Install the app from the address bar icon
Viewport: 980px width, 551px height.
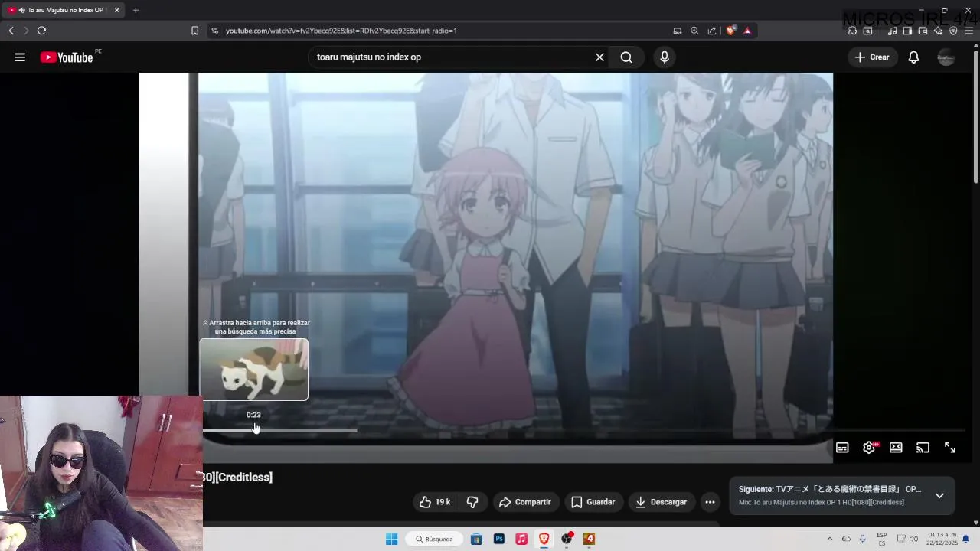click(677, 31)
